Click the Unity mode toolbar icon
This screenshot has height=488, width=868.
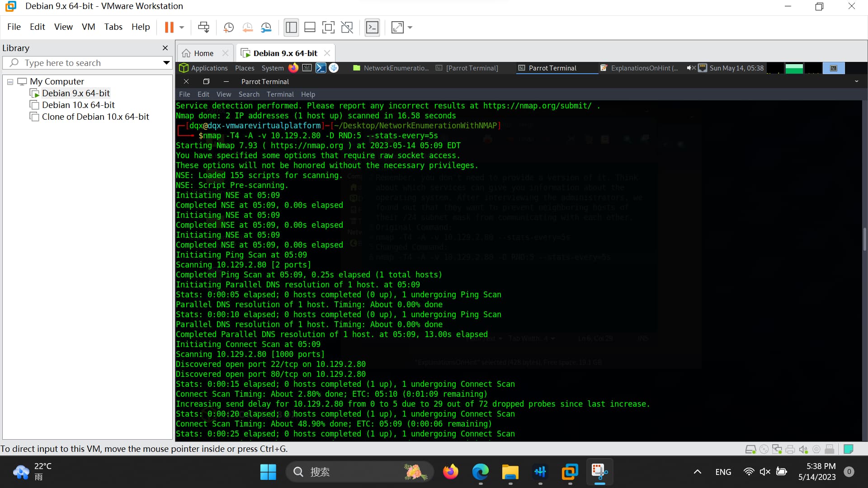[x=347, y=28]
